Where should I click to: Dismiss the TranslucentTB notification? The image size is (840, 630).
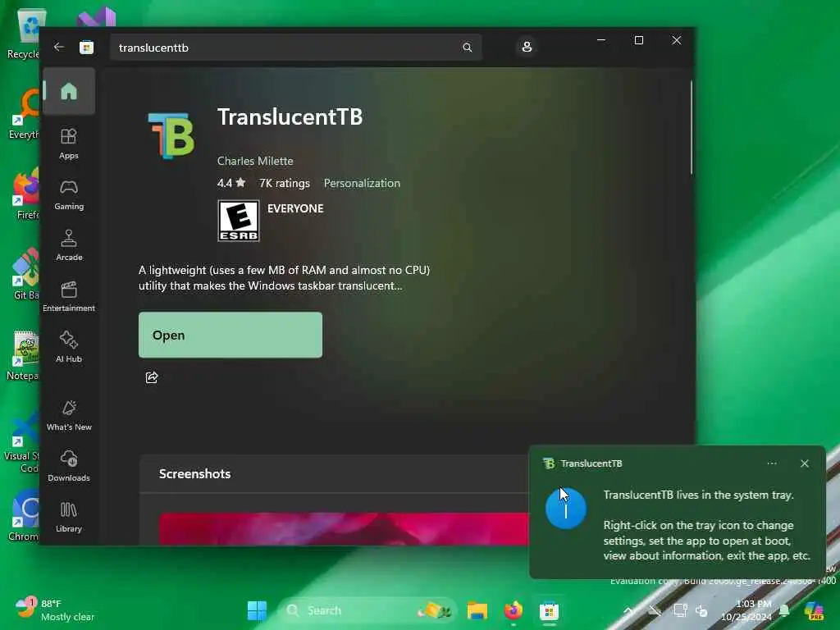[805, 463]
